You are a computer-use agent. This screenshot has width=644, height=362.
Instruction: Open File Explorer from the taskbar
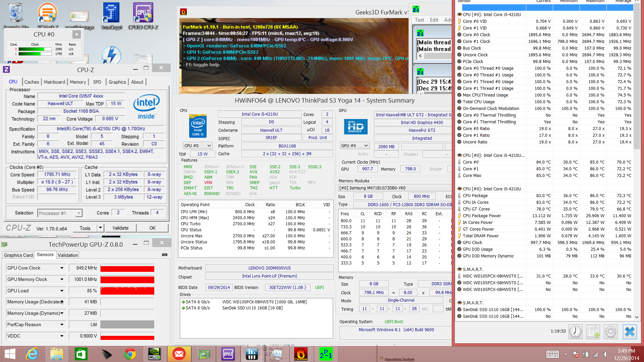pyautogui.click(x=57, y=354)
